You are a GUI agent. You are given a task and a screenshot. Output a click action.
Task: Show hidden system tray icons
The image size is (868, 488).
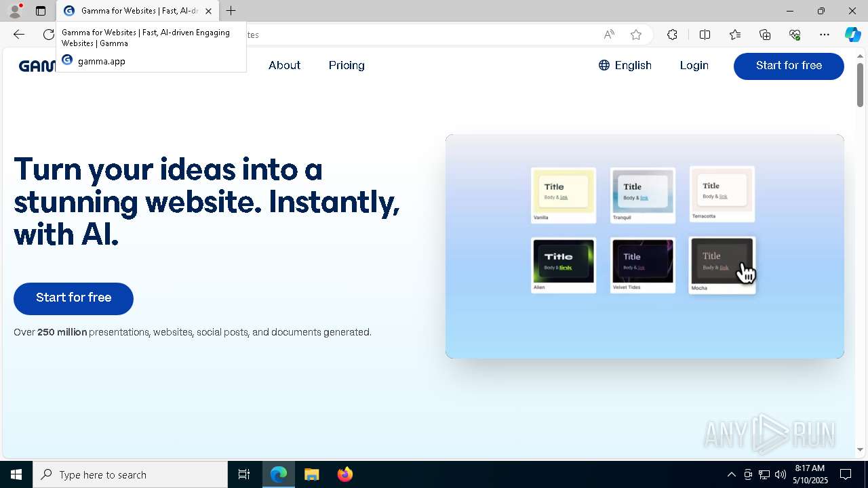point(731,474)
